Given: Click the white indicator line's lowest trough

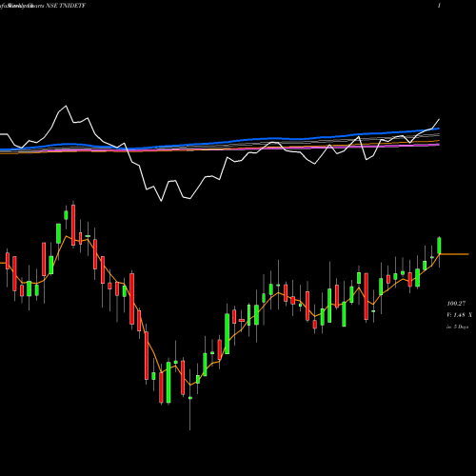Looking at the screenshot, I should [161, 201].
